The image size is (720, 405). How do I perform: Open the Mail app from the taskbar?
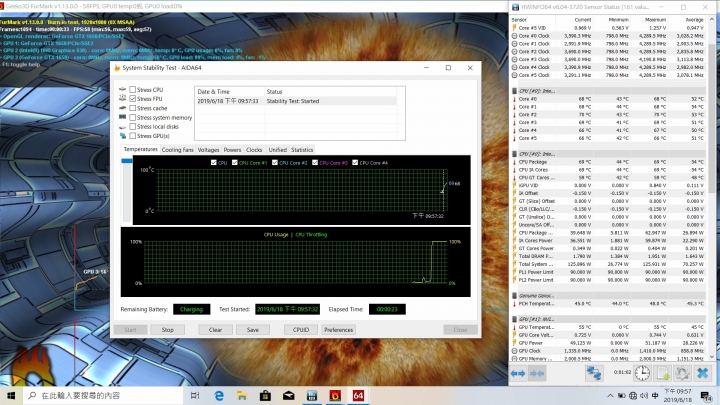(x=288, y=395)
